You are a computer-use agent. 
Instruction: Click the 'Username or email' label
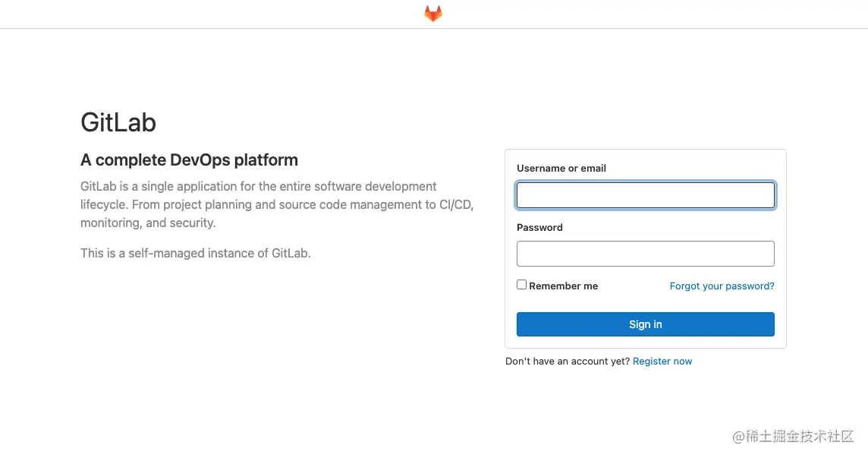click(561, 168)
